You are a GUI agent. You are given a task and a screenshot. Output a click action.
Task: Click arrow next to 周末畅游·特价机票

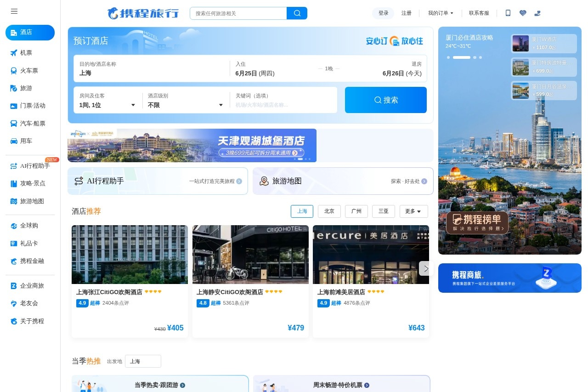pos(367,385)
